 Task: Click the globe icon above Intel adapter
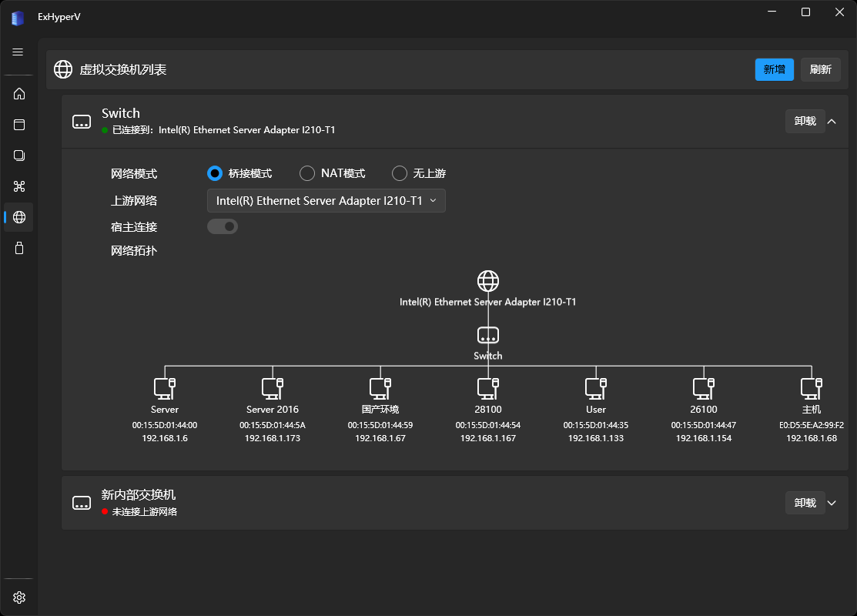[488, 281]
